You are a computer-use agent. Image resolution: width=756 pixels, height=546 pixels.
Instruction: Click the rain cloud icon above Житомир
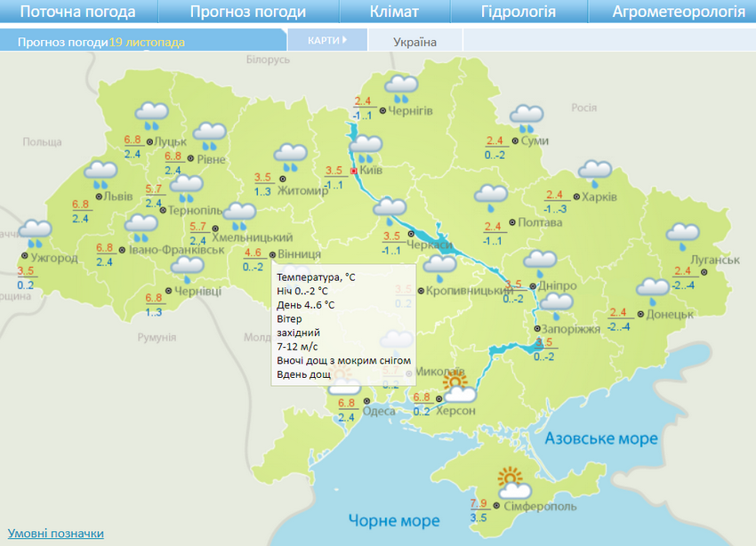coord(289,157)
